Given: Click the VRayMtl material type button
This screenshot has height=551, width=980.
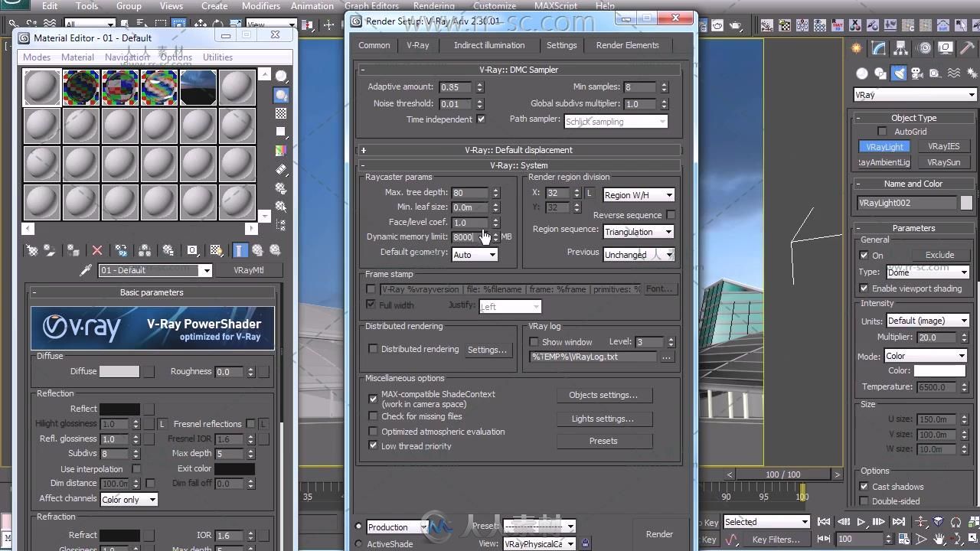Looking at the screenshot, I should [x=249, y=270].
